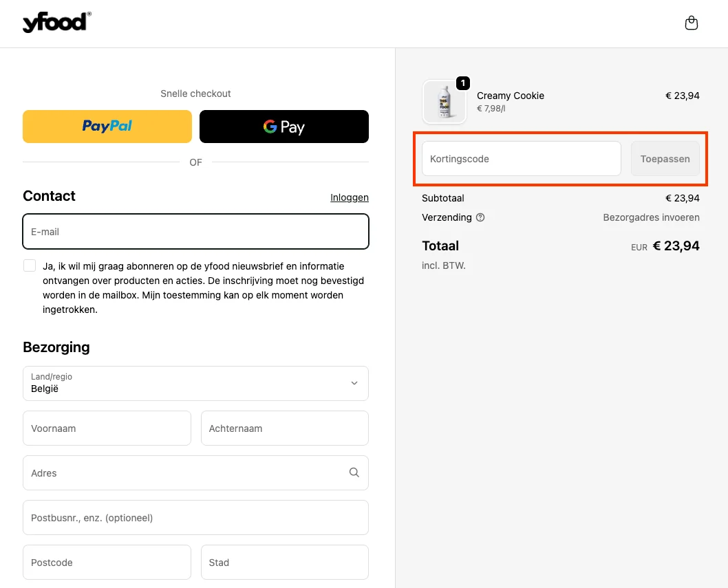Click the Adres input field
Screen dimensions: 728x588
click(186, 473)
